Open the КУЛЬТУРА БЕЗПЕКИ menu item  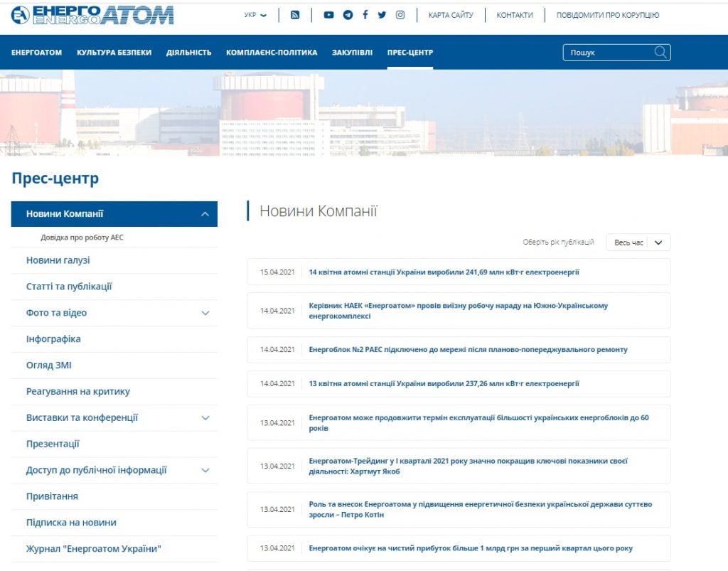pos(114,53)
